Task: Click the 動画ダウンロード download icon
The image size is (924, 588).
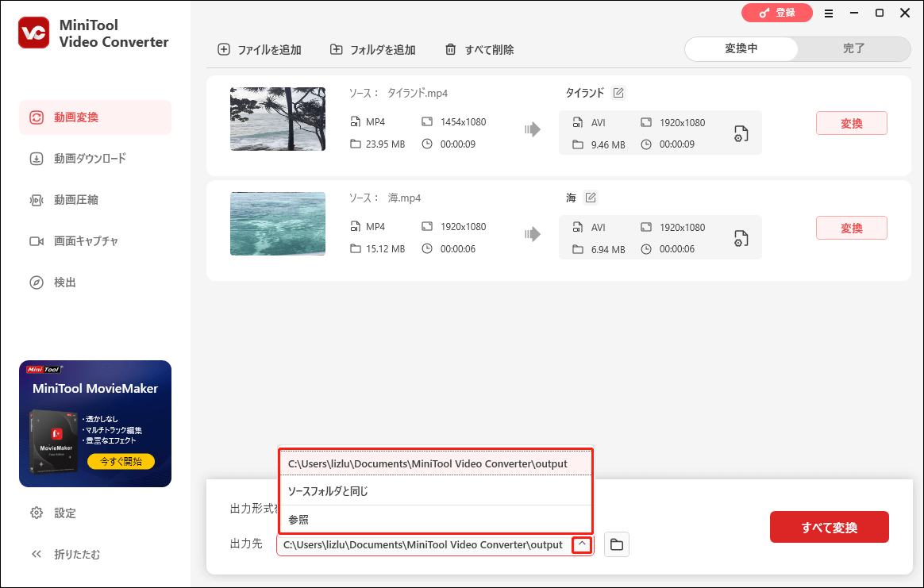Action: click(x=37, y=159)
